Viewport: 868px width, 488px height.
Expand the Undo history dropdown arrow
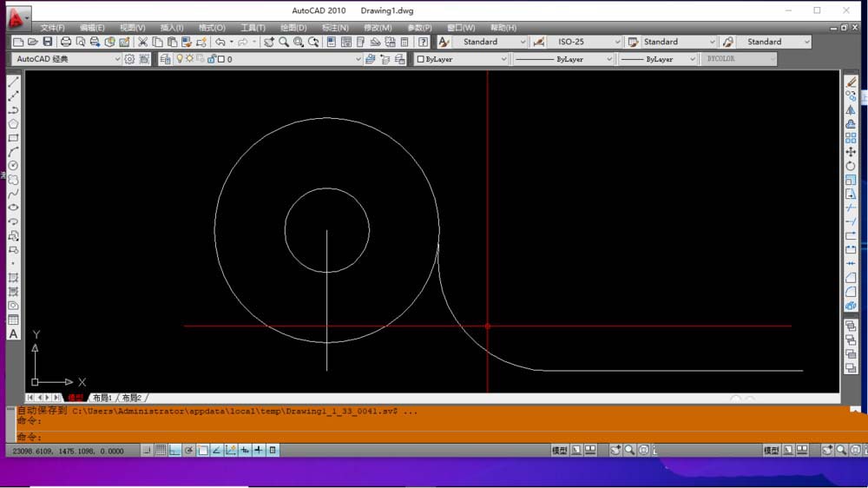pyautogui.click(x=232, y=42)
